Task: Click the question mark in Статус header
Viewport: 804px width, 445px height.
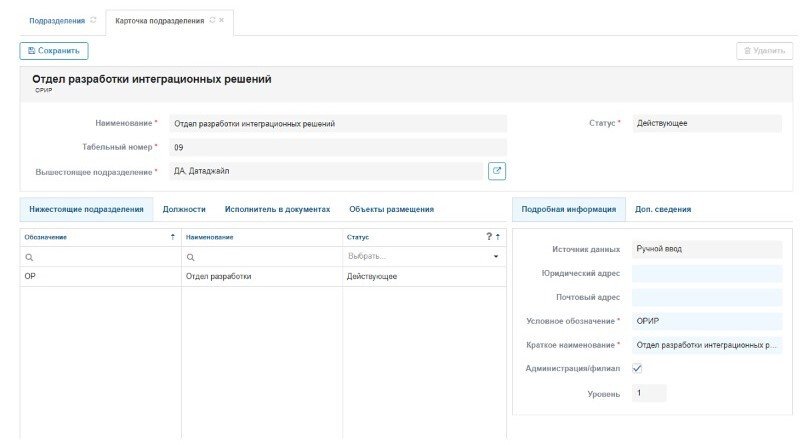Action: coord(489,237)
